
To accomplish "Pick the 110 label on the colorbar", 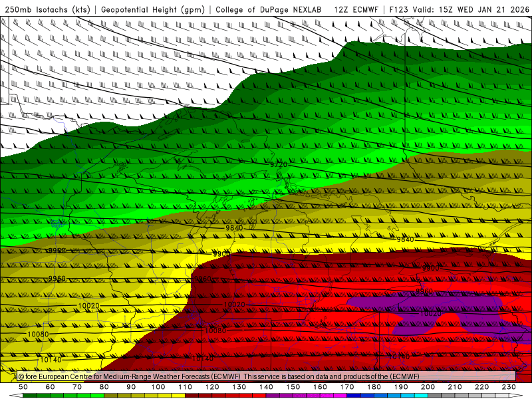I will (186, 387).
